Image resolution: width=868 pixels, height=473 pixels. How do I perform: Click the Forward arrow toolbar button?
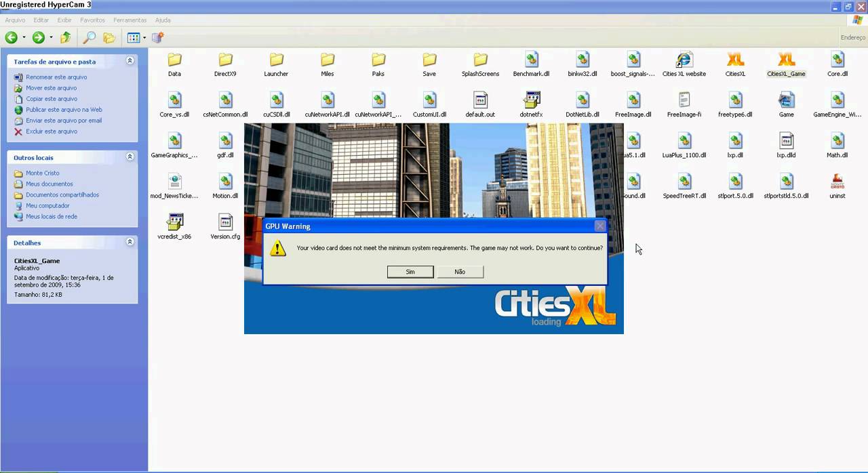39,38
